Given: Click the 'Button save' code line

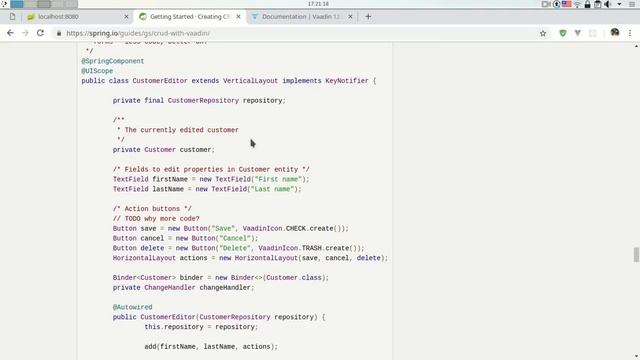Looking at the screenshot, I should 231,229.
